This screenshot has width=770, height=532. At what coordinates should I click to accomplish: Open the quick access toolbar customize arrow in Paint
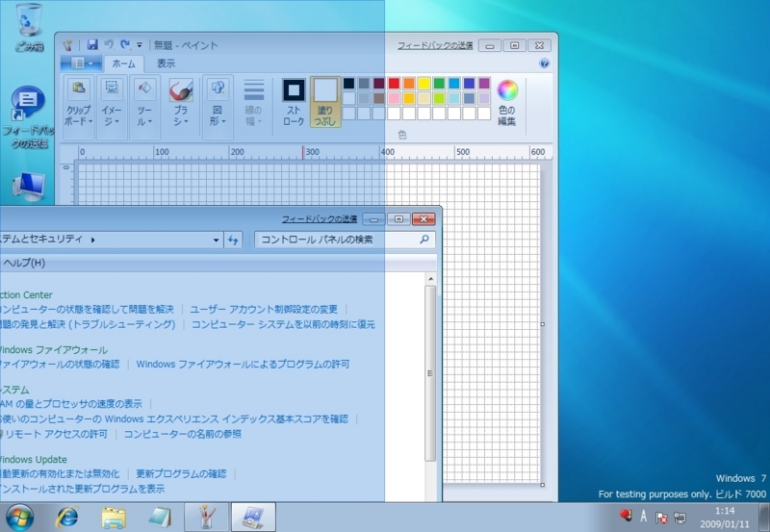140,45
